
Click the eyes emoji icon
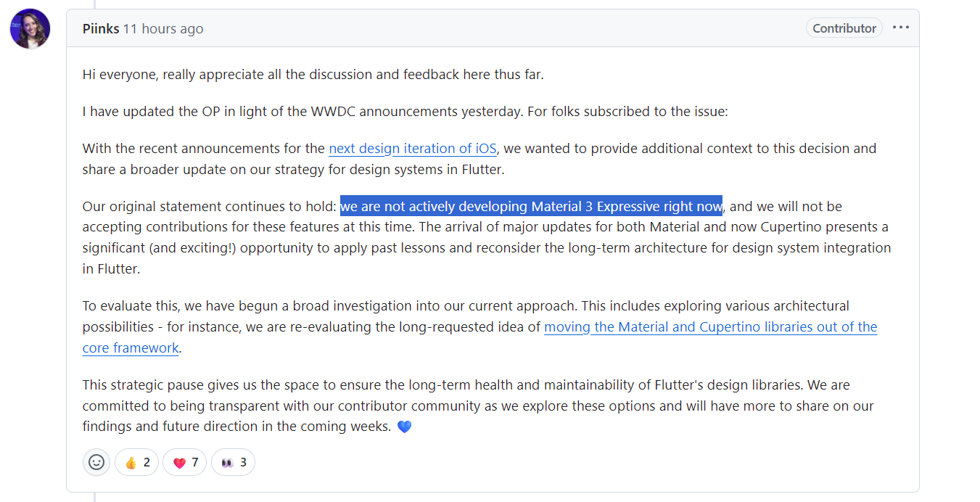point(227,463)
